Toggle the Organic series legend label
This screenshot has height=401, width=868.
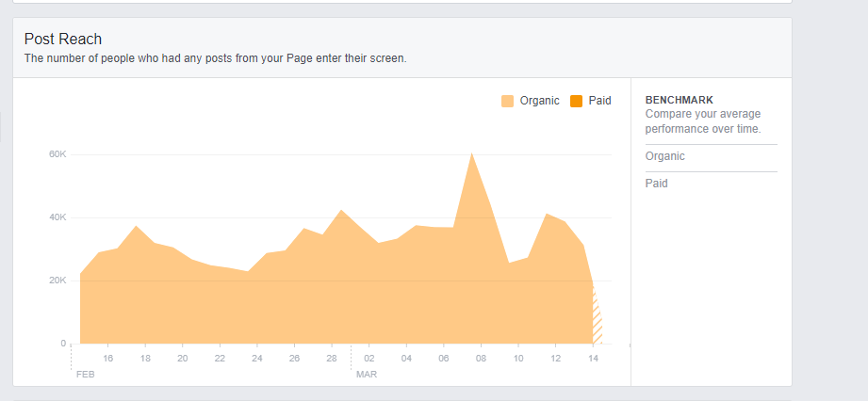pos(539,101)
